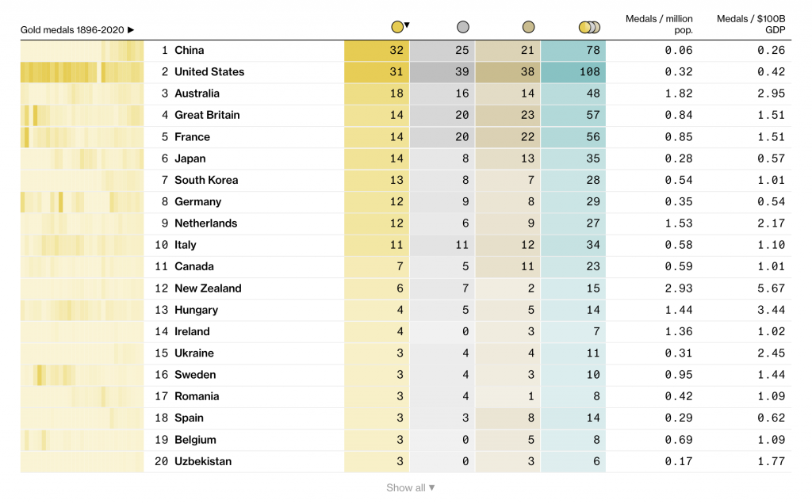Click Germany's bronze medal cell
The height and width of the screenshot is (504, 812).
pyautogui.click(x=507, y=201)
